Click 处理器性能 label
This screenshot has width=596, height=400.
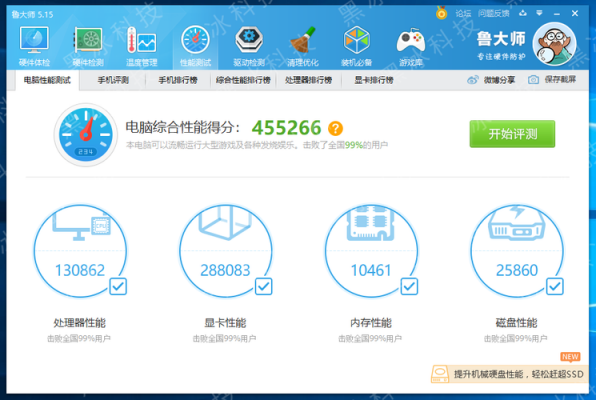pyautogui.click(x=79, y=323)
